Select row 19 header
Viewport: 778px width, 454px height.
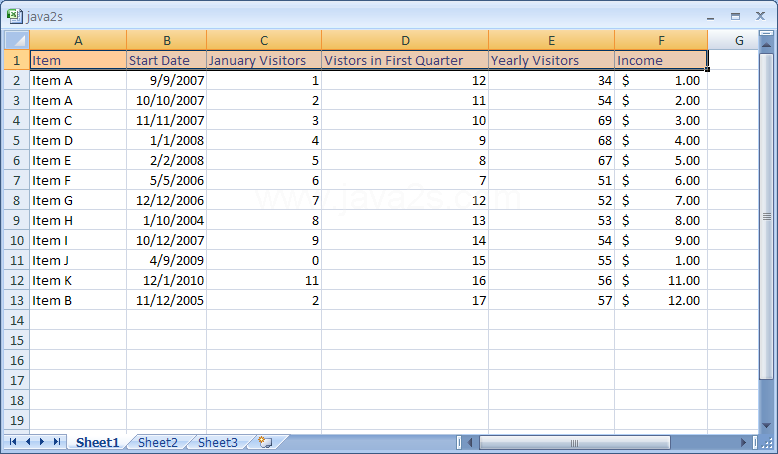(17, 420)
